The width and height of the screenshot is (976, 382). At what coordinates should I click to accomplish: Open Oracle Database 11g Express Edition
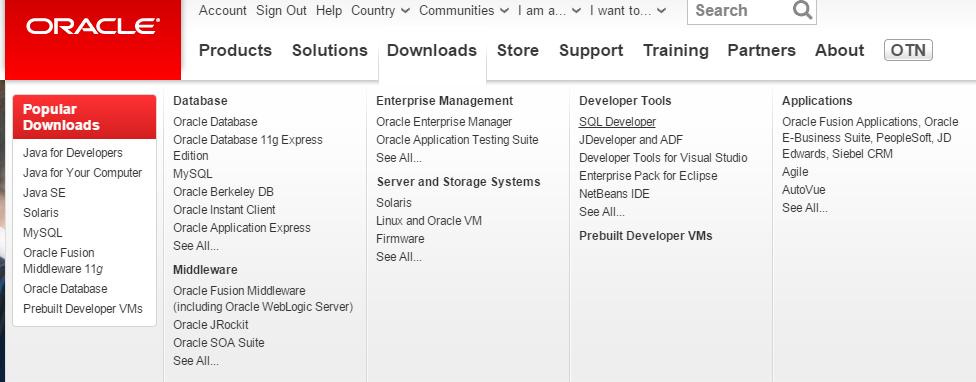pos(248,148)
